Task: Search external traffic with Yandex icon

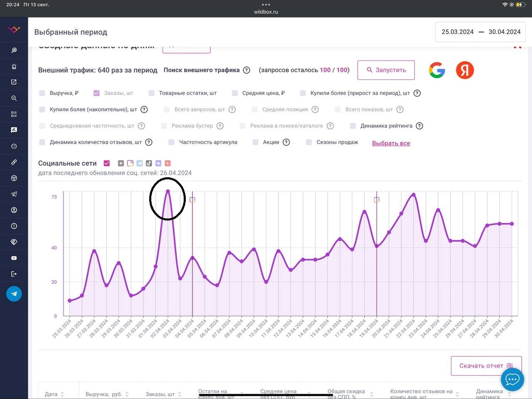Action: pos(465,70)
